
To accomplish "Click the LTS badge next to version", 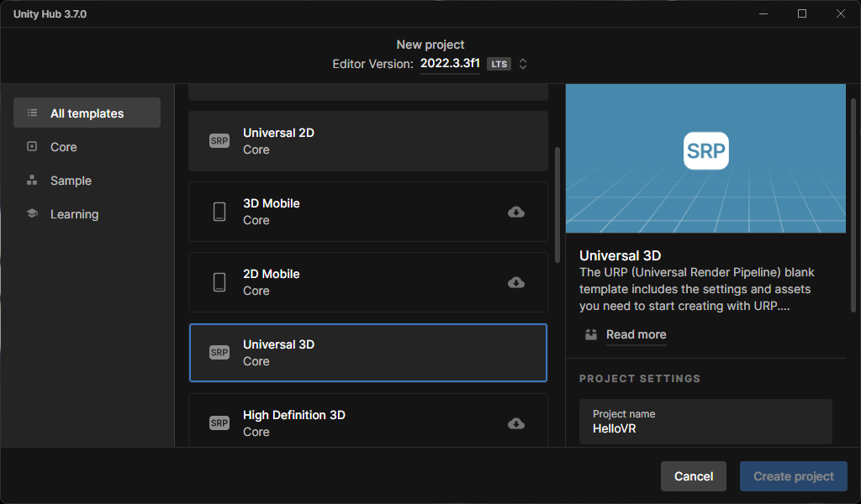I will coord(499,63).
